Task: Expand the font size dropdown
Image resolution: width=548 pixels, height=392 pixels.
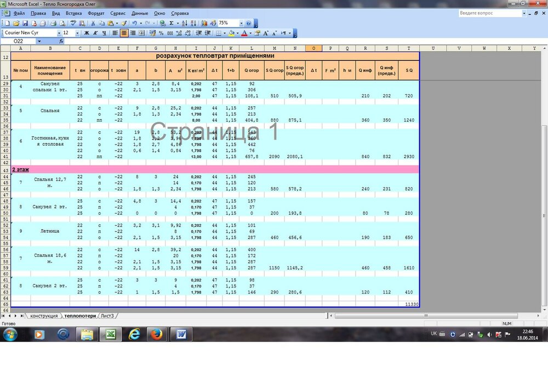Action: coord(77,33)
